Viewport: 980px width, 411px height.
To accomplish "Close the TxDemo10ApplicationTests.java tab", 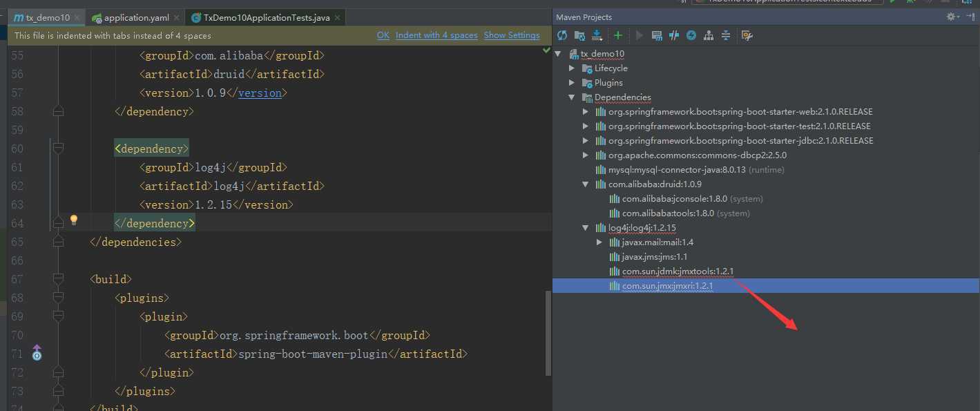I will click(x=338, y=18).
